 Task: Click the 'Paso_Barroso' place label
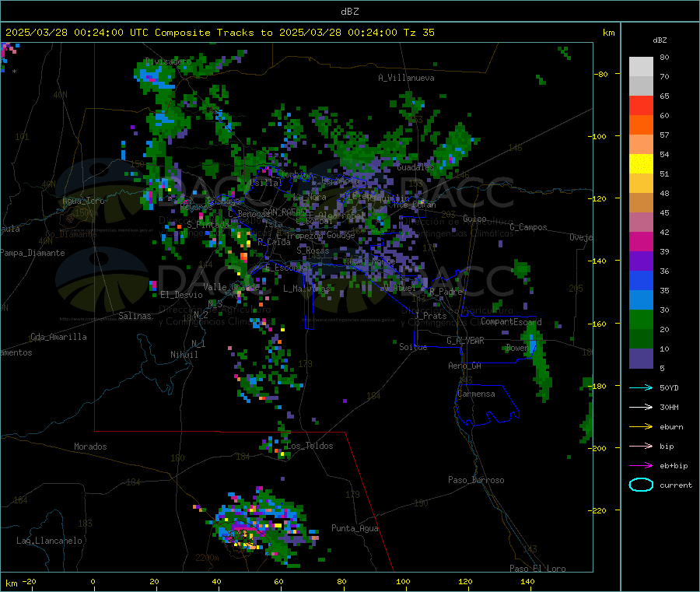tap(476, 480)
